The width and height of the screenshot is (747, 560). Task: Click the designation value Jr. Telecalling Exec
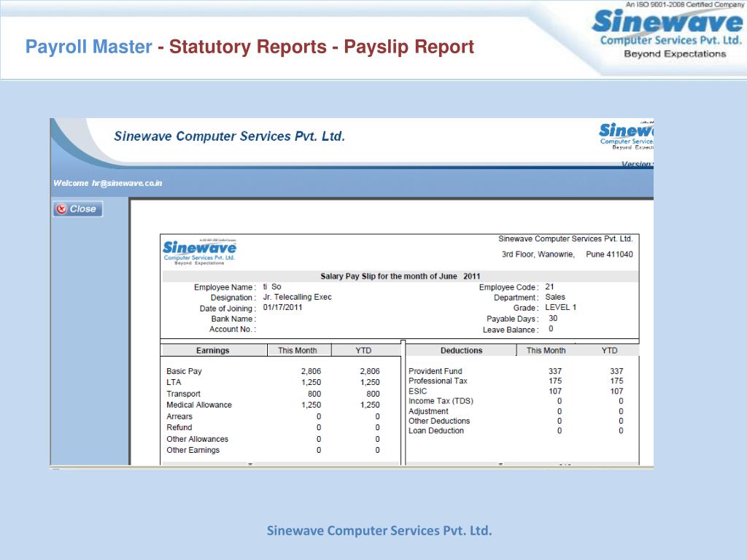coord(298,297)
